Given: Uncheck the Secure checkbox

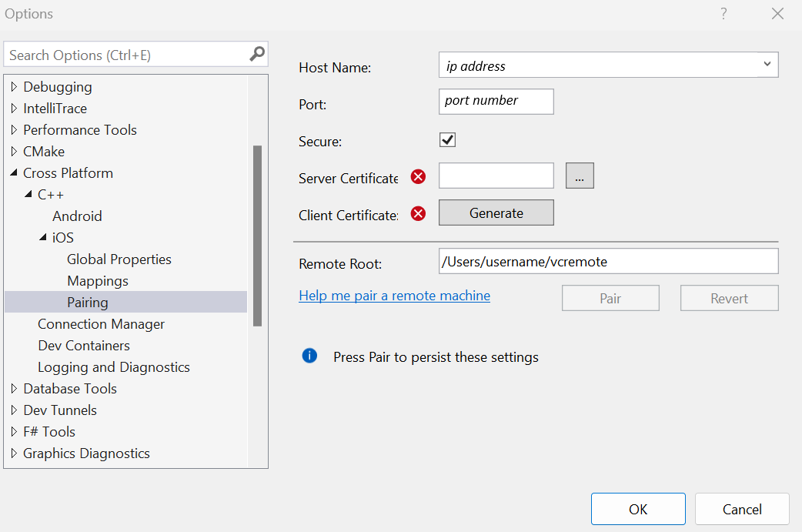Looking at the screenshot, I should pos(448,139).
